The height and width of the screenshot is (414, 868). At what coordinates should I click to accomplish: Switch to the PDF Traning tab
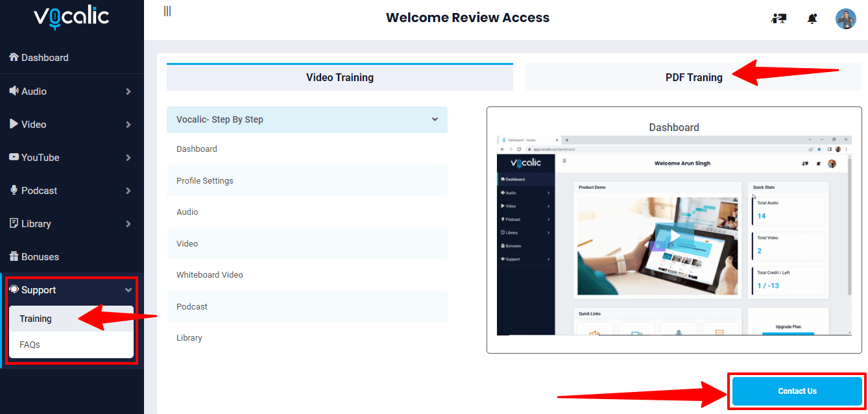point(694,77)
